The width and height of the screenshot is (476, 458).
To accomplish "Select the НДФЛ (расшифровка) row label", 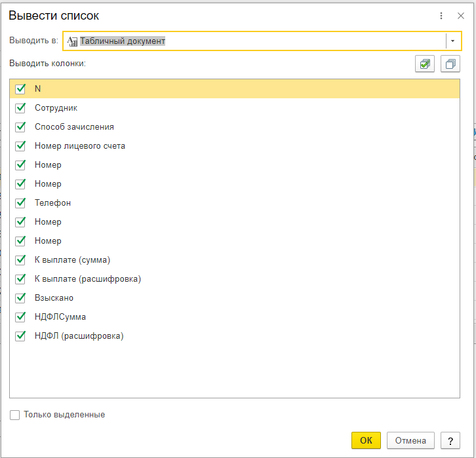I will coord(79,336).
